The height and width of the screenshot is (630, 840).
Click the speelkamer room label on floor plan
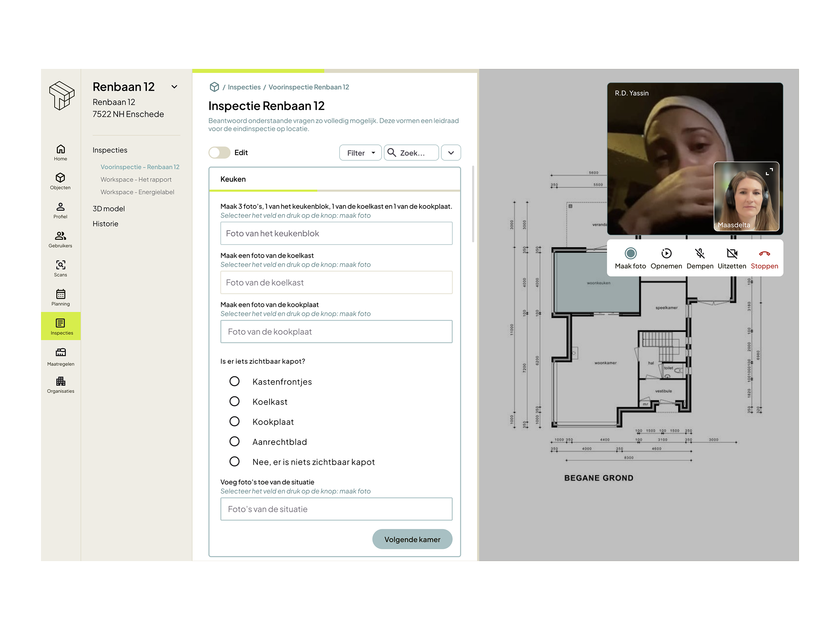(x=667, y=308)
